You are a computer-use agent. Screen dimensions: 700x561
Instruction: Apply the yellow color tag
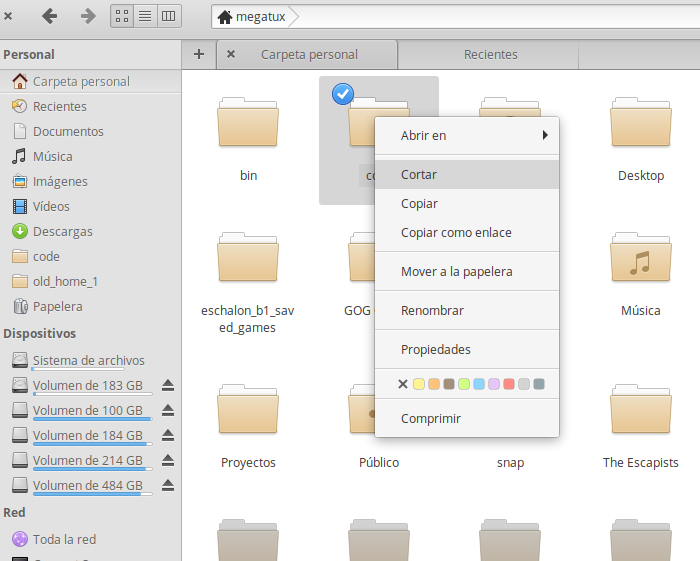[419, 384]
